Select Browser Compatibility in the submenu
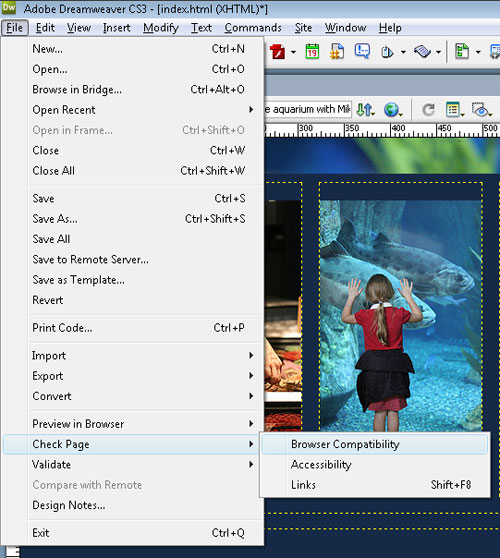Screen dimensions: 500x558 (375, 444)
